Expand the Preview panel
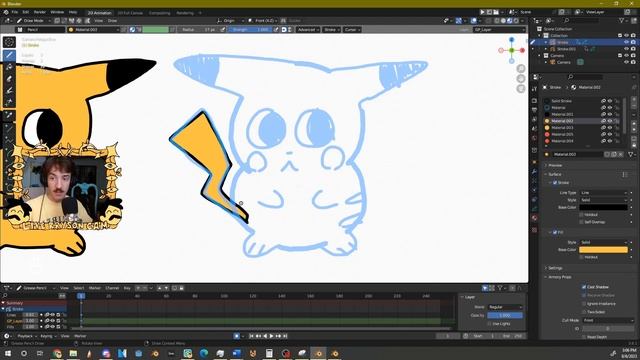640x360 pixels. [x=555, y=165]
